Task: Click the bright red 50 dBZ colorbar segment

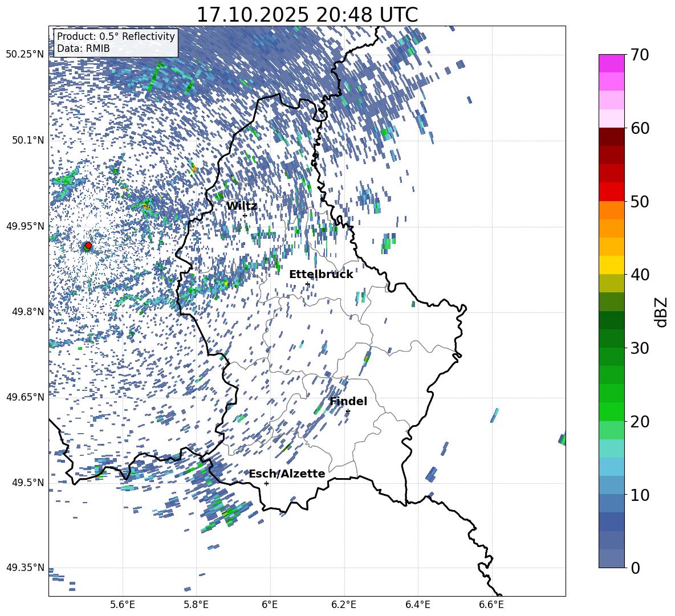Action: pos(611,192)
